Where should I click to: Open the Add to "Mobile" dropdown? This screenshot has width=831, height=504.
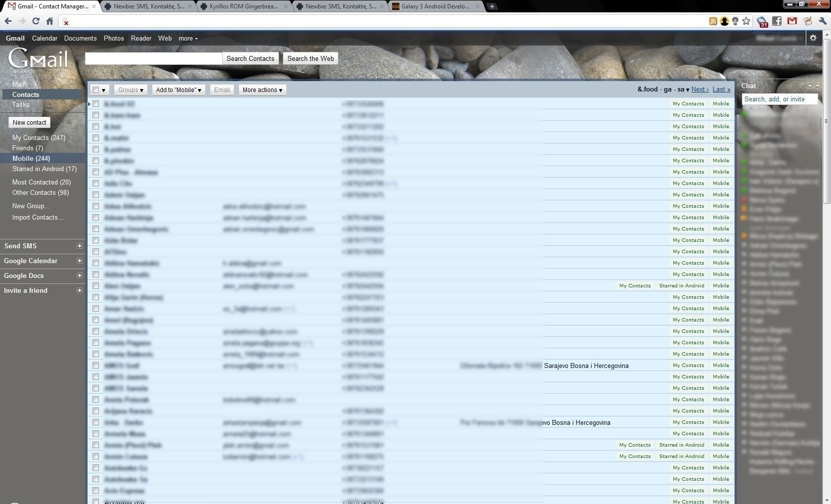(179, 90)
